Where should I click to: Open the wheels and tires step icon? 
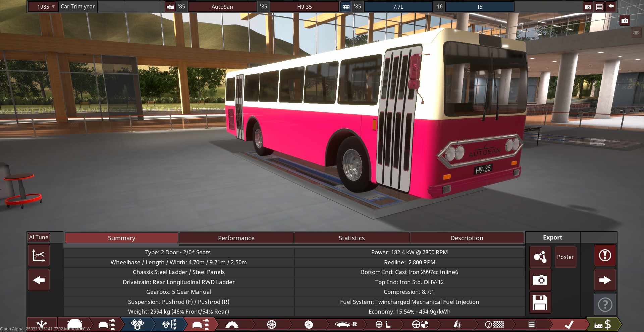tap(272, 324)
